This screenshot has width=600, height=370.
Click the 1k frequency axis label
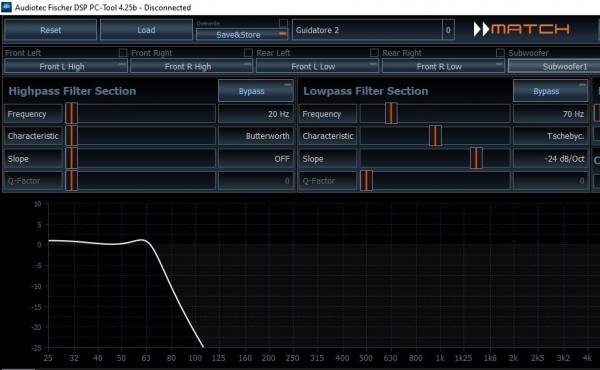[x=440, y=359]
